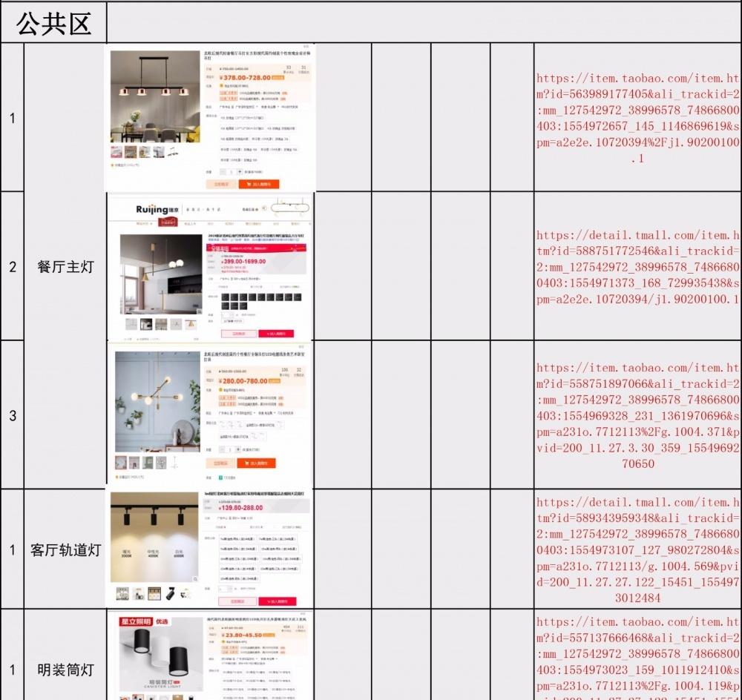Image resolution: width=742 pixels, height=700 pixels.
Task: Select a lamp size spec option for the track light
Action: pyautogui.click(x=237, y=538)
